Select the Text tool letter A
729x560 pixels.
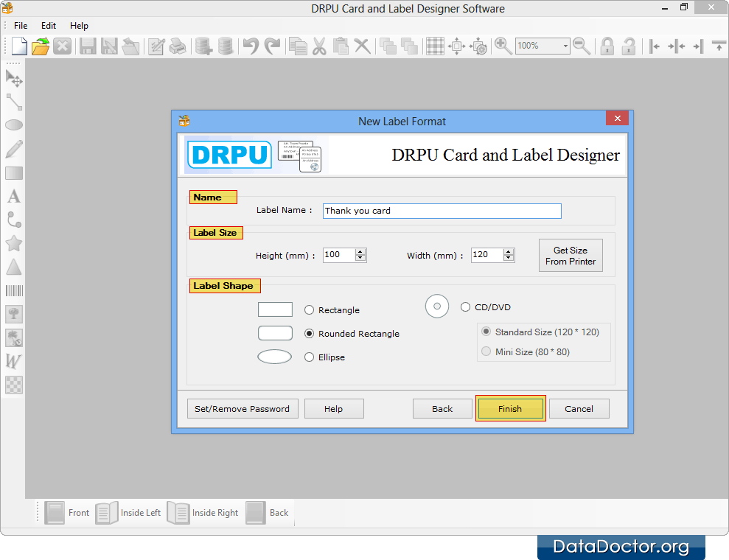14,196
